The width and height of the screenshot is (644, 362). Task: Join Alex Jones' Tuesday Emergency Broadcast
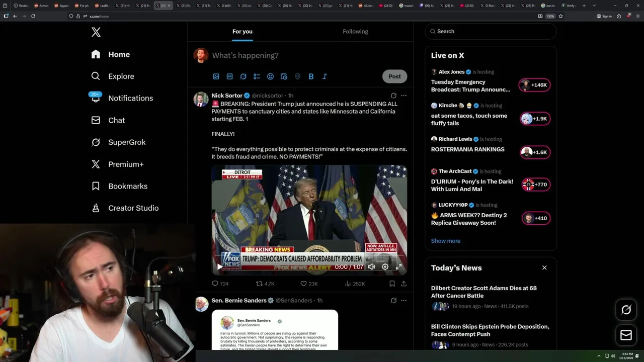click(x=470, y=86)
